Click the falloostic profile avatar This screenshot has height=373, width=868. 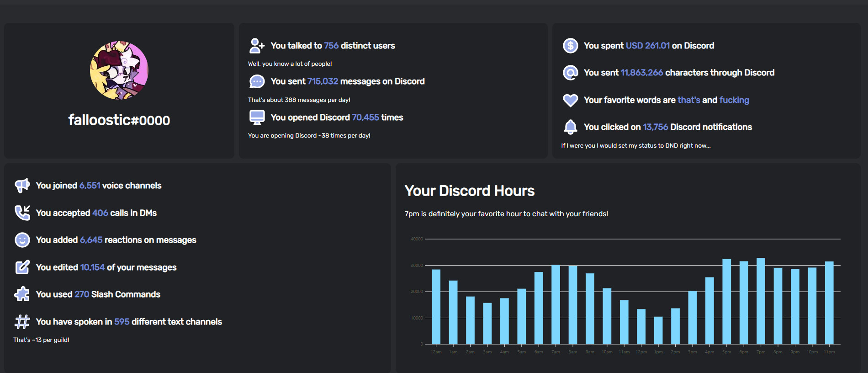point(119,70)
